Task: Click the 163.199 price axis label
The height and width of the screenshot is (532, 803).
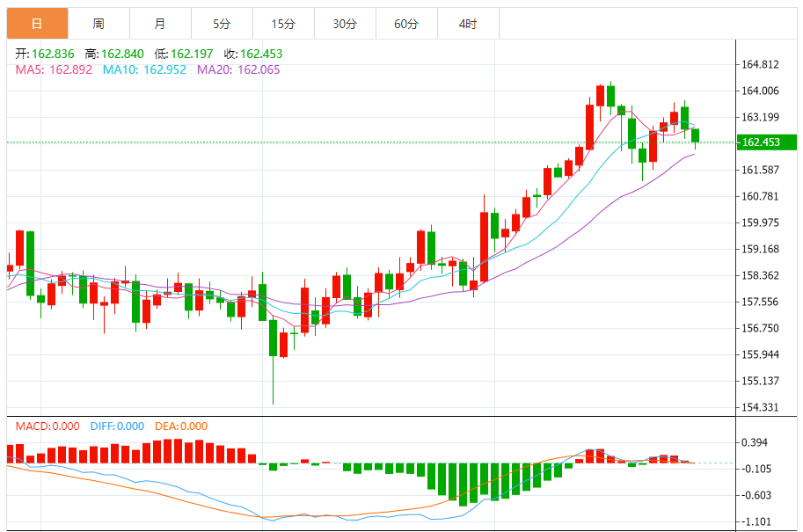Action: 760,117
